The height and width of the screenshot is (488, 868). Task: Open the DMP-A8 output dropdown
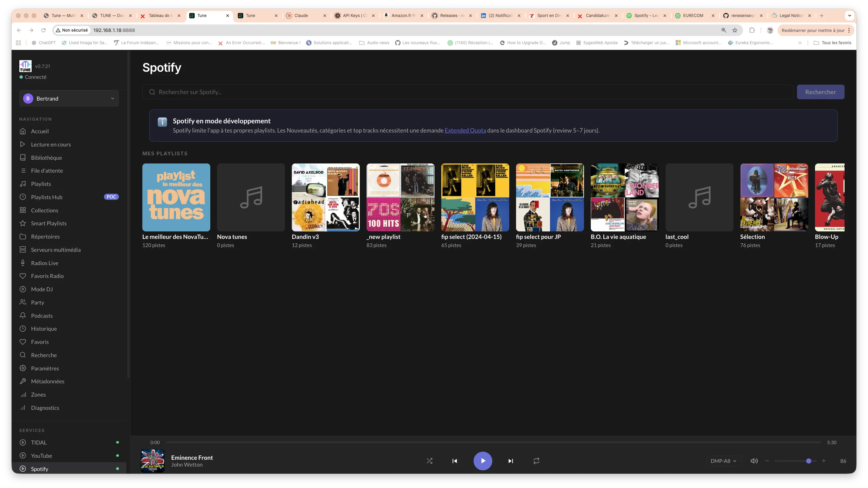723,461
